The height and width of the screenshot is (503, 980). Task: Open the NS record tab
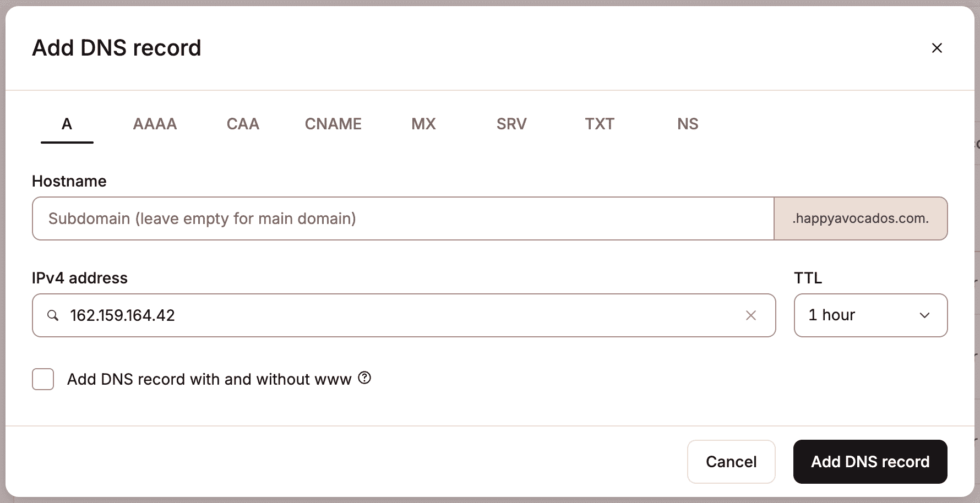tap(688, 124)
